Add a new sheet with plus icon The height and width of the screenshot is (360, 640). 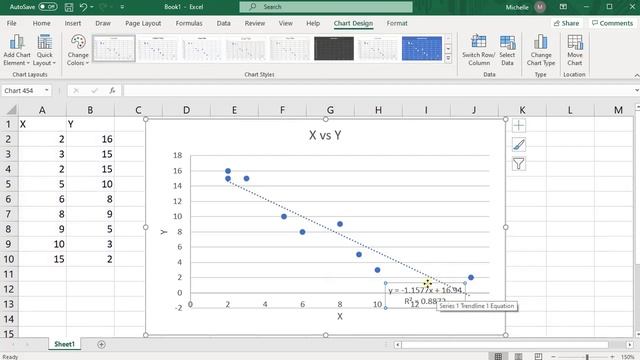click(101, 344)
